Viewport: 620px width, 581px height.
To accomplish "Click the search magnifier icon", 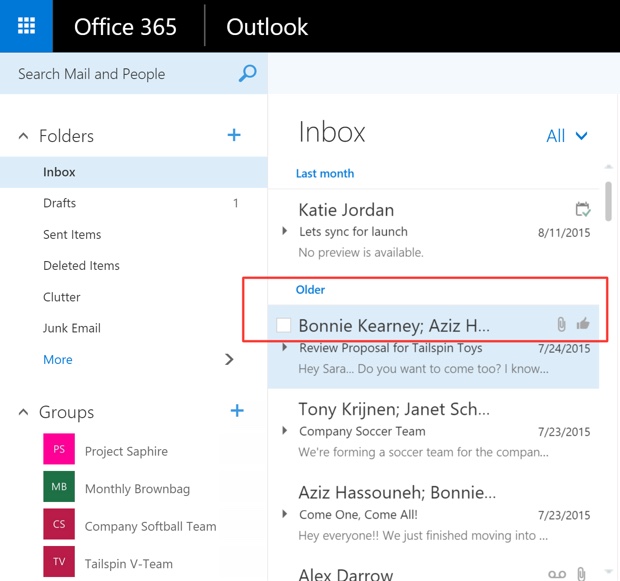I will [x=248, y=74].
